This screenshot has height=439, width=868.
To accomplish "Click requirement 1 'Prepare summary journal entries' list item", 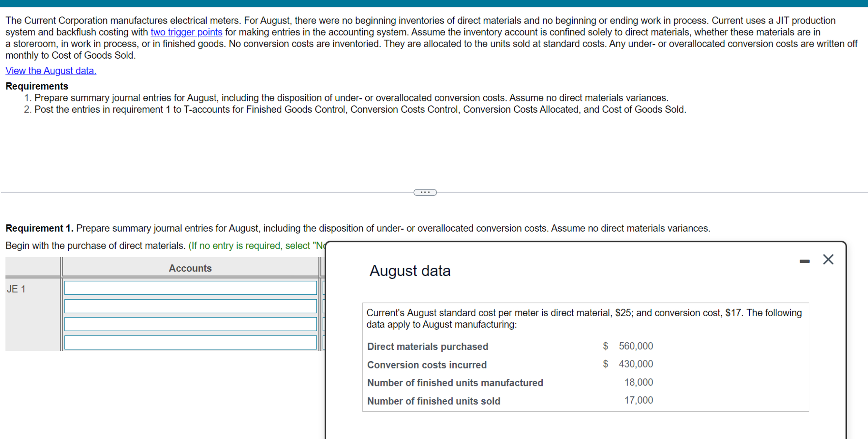I will pyautogui.click(x=351, y=98).
